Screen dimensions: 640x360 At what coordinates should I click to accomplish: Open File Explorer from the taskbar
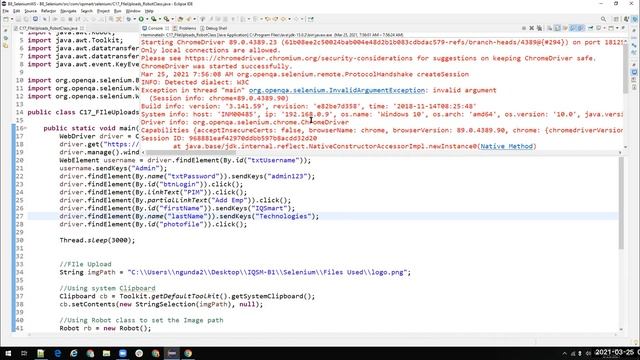click(x=107, y=353)
